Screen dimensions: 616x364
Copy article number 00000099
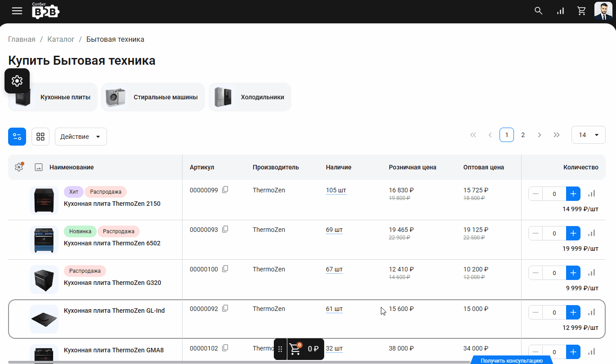225,190
